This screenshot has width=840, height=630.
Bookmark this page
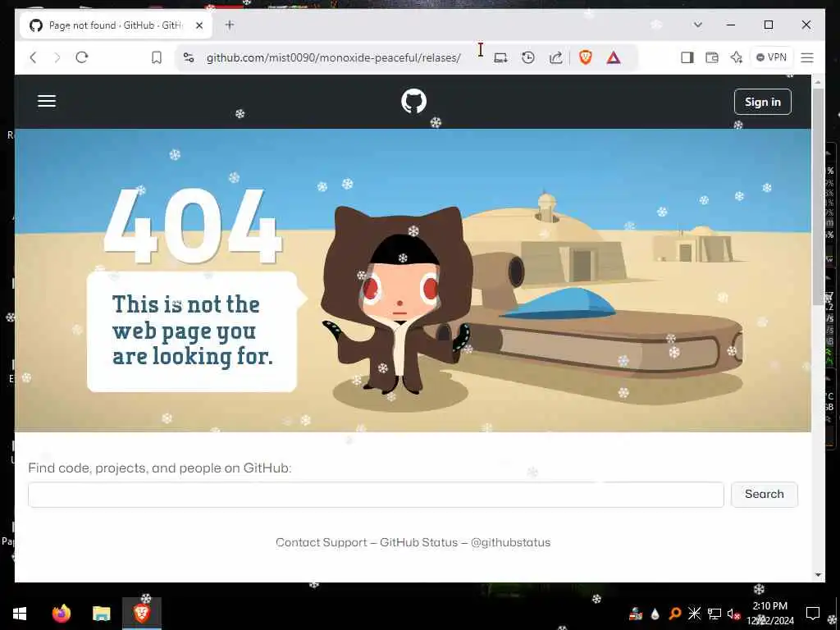tap(157, 57)
